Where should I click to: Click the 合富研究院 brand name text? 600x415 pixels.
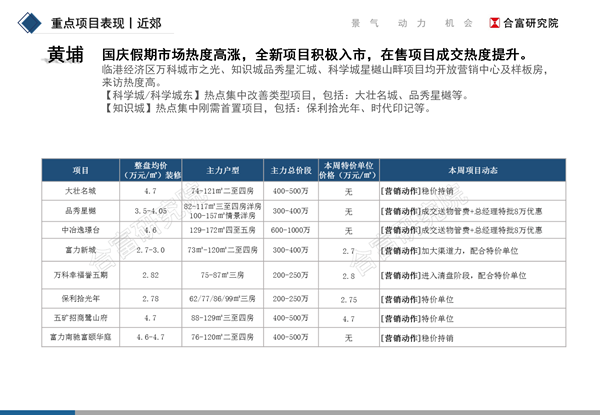(530, 23)
